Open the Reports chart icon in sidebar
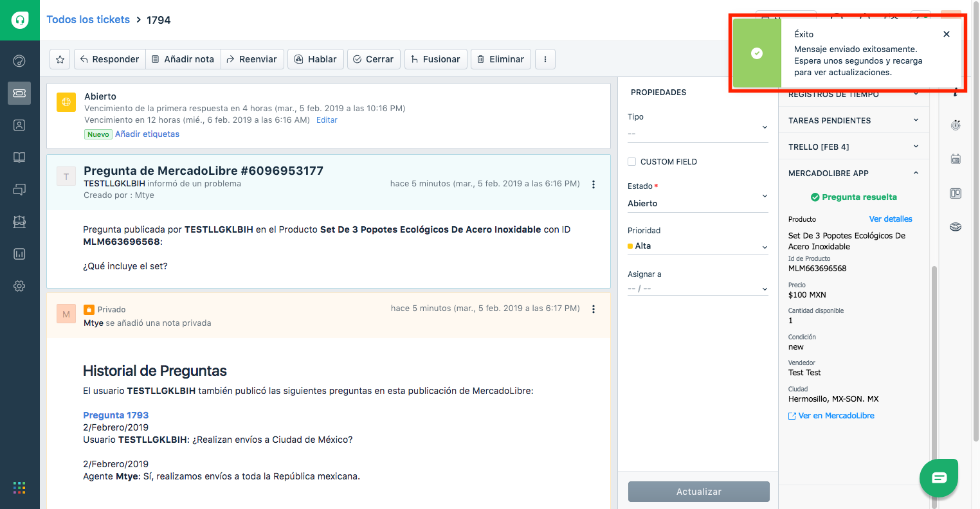Image resolution: width=980 pixels, height=509 pixels. tap(19, 254)
